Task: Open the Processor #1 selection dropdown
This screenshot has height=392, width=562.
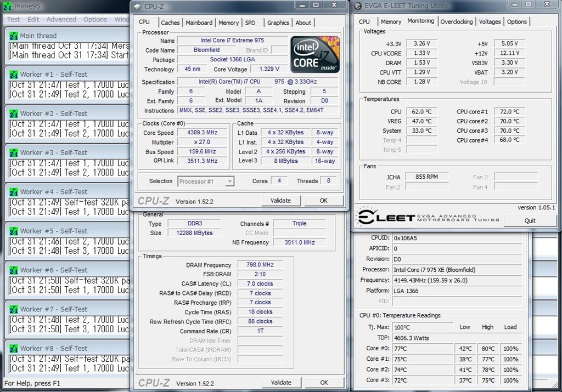Action: (x=206, y=181)
